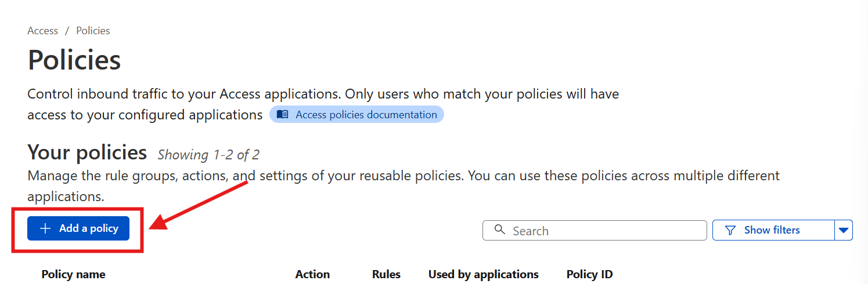868x284 pixels.
Task: Expand the dropdown arrow beside Show filters
Action: click(x=844, y=231)
